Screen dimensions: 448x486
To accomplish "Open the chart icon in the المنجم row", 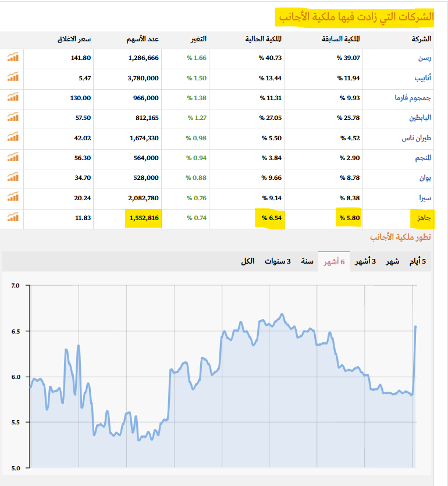I will tap(13, 157).
